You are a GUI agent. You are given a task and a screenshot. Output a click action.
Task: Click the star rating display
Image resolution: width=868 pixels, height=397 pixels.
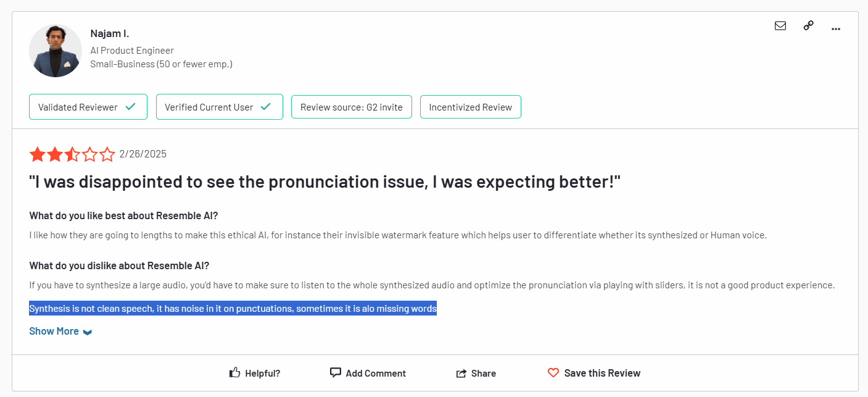tap(72, 154)
